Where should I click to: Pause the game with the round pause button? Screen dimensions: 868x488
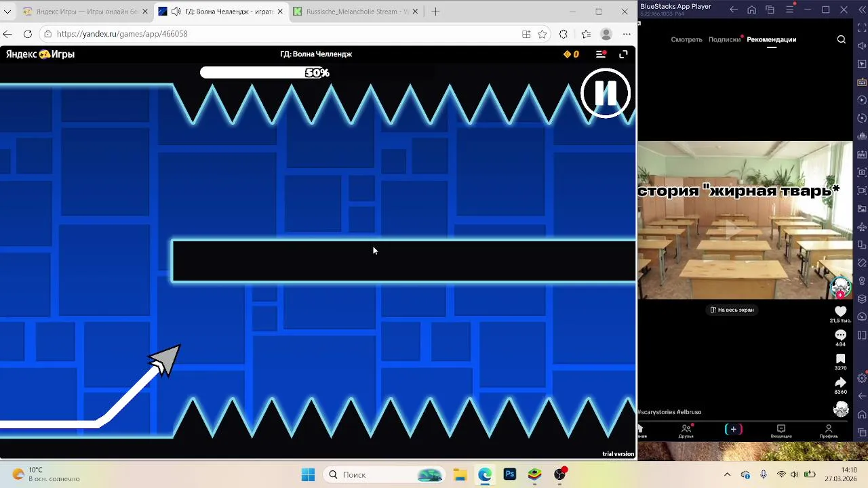pos(606,94)
